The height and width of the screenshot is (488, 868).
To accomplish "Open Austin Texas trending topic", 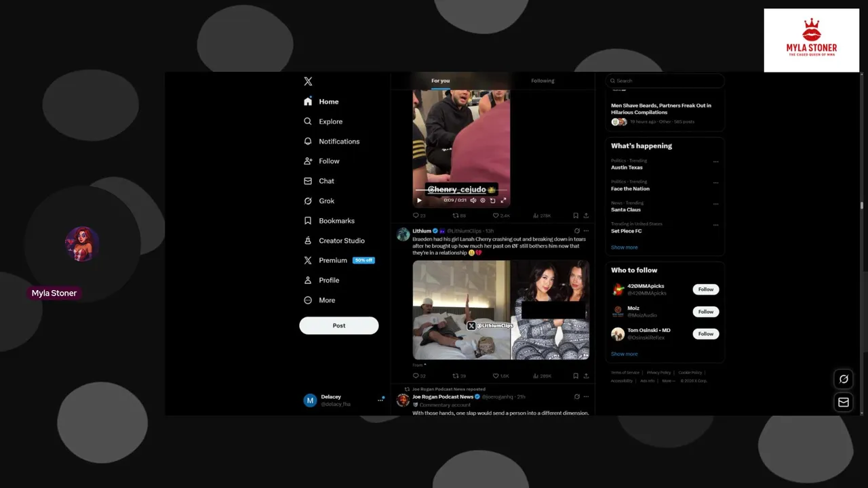I will coord(627,167).
